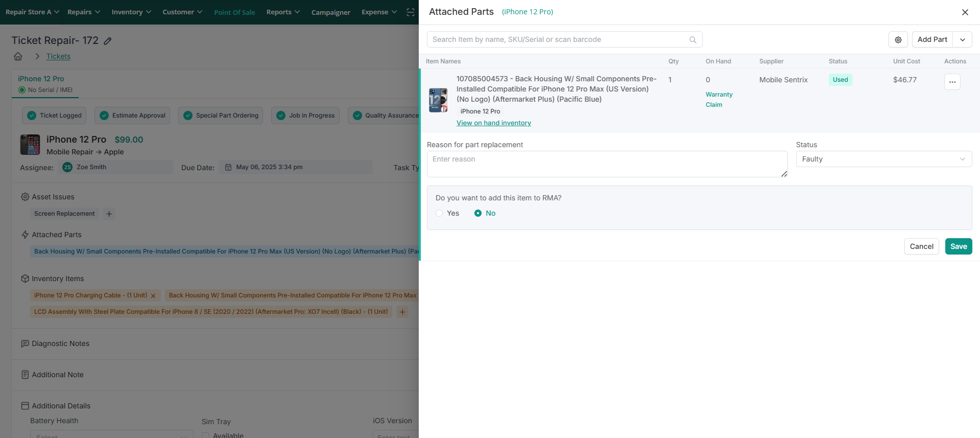Image resolution: width=980 pixels, height=438 pixels.
Task: Open actions menu for Back Housing part
Action: pos(952,82)
